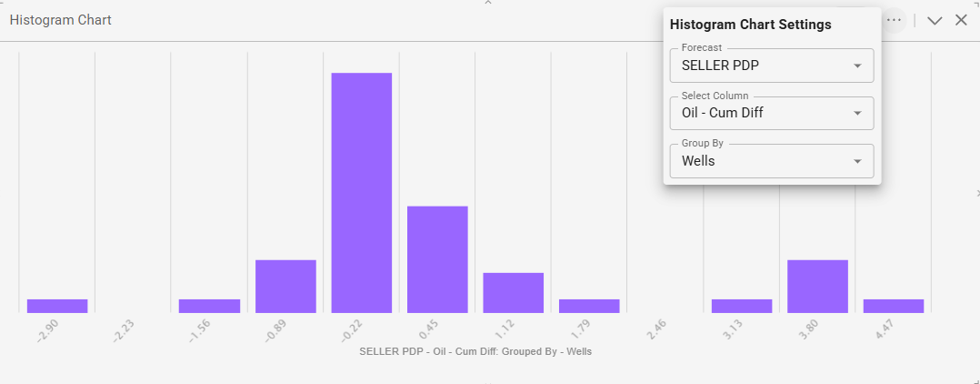The image size is (980, 384).
Task: Click the chart caption below the x-axis
Action: tap(475, 350)
